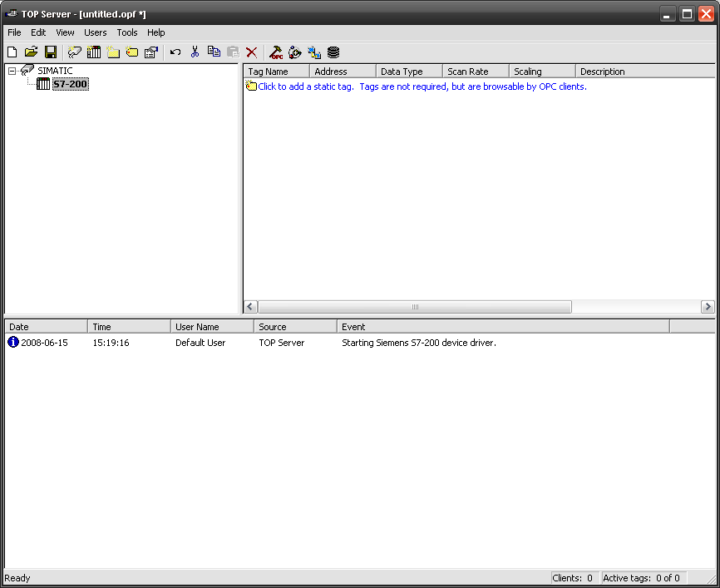Viewport: 720px width, 588px height.
Task: Click the New Project toolbar icon
Action: tap(12, 52)
